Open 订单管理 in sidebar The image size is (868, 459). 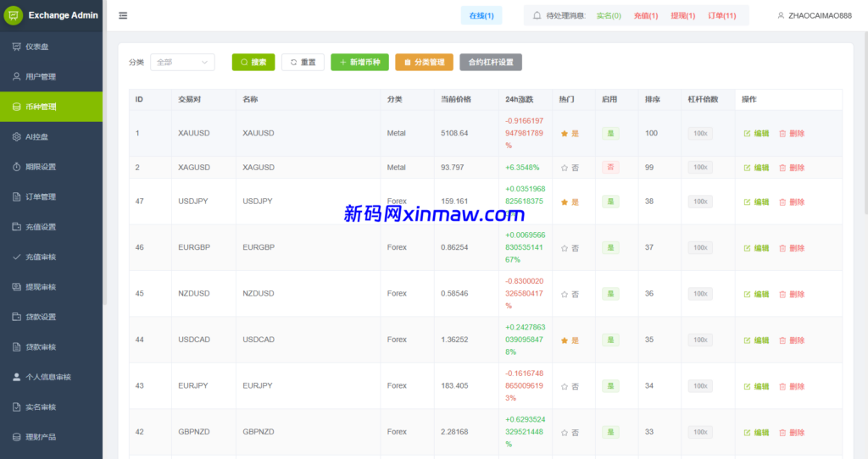click(51, 196)
